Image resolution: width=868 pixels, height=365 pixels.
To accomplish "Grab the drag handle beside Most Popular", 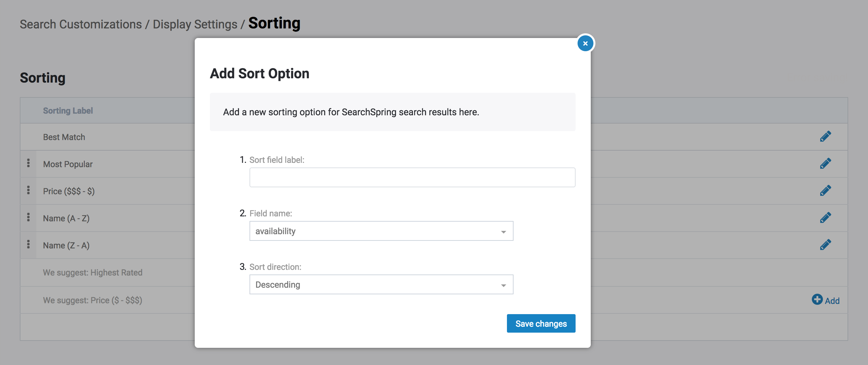I will point(28,164).
